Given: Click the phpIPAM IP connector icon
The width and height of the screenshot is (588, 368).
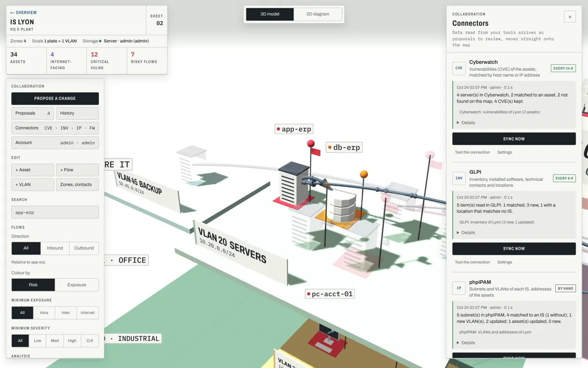Looking at the screenshot, I should (x=459, y=288).
